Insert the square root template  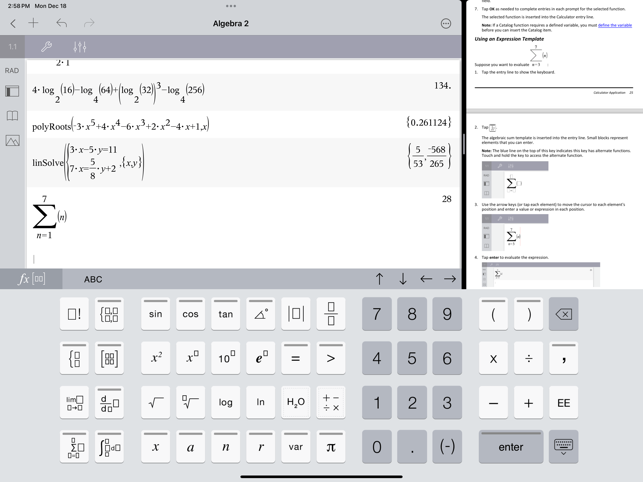[x=155, y=402]
